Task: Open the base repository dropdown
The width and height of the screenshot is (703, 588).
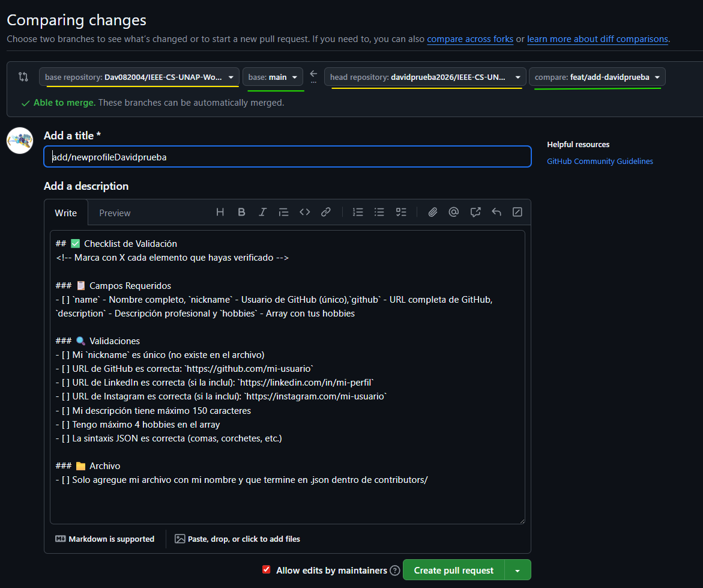Action: (x=139, y=77)
